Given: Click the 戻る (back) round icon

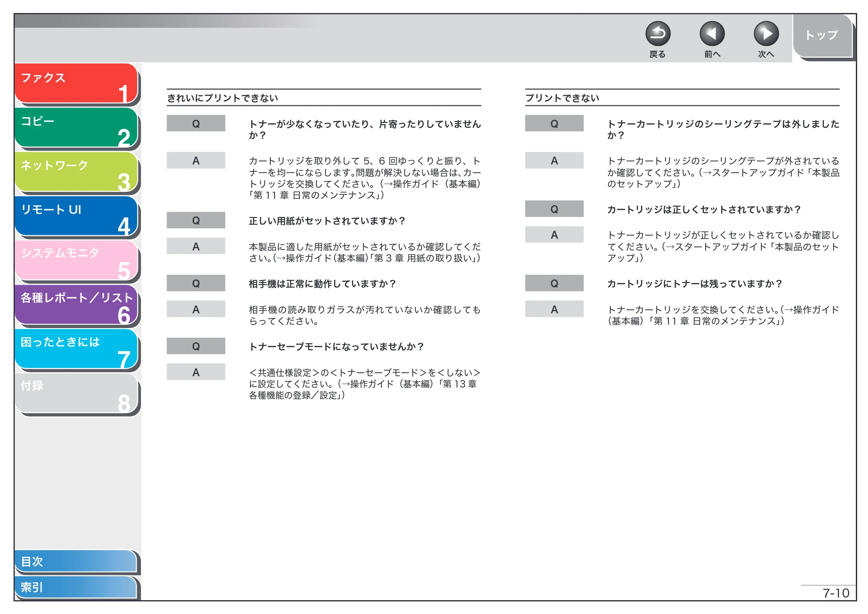Looking at the screenshot, I should tap(658, 34).
